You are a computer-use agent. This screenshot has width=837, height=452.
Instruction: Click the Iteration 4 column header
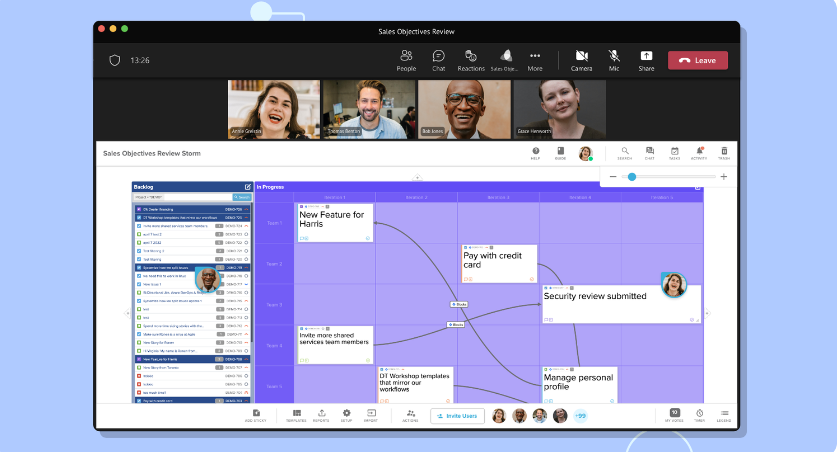point(580,197)
